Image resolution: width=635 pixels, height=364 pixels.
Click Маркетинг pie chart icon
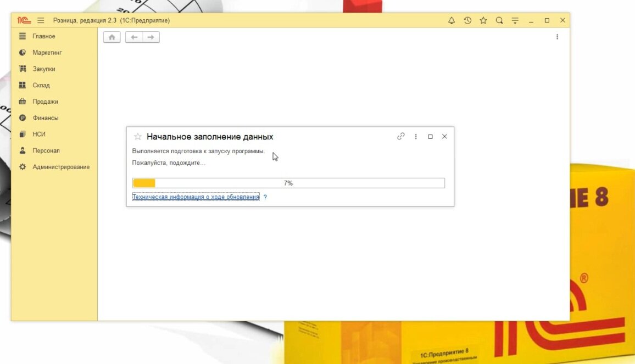[x=23, y=53]
